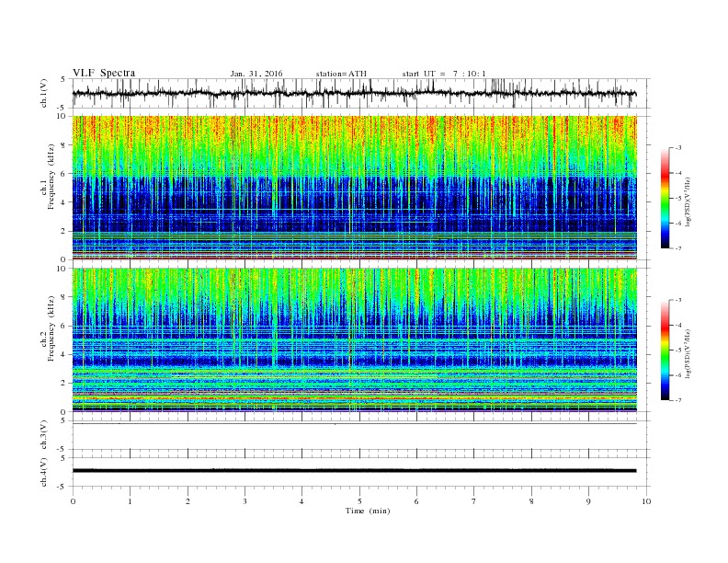This screenshot has height=563, width=728.
Task: Click the '8' minute tick label
Action: pos(531,501)
